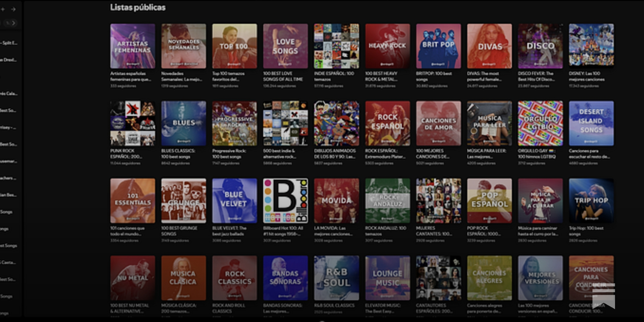
Task: Open the 'MUJERES CANTANTES: 100...' playlist title
Action: click(x=434, y=231)
